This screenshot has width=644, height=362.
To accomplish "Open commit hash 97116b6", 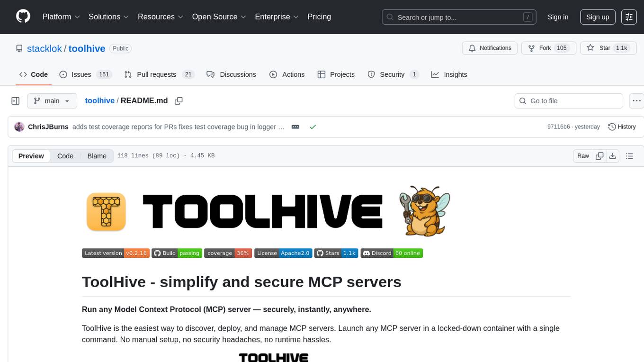I will point(559,127).
